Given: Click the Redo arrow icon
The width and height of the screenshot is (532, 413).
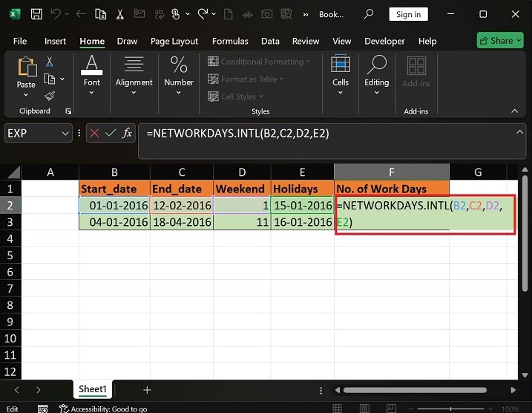Looking at the screenshot, I should tap(203, 14).
